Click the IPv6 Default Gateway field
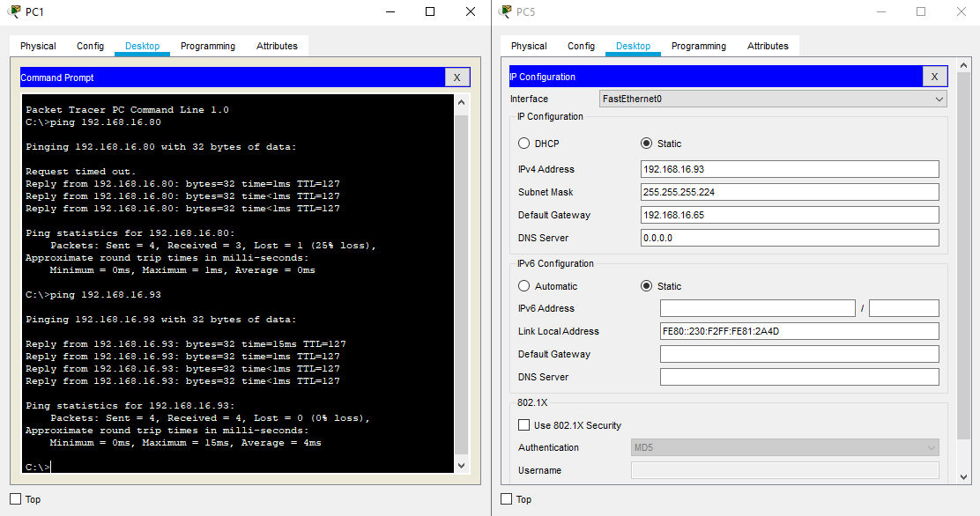The height and width of the screenshot is (516, 980). pos(799,354)
